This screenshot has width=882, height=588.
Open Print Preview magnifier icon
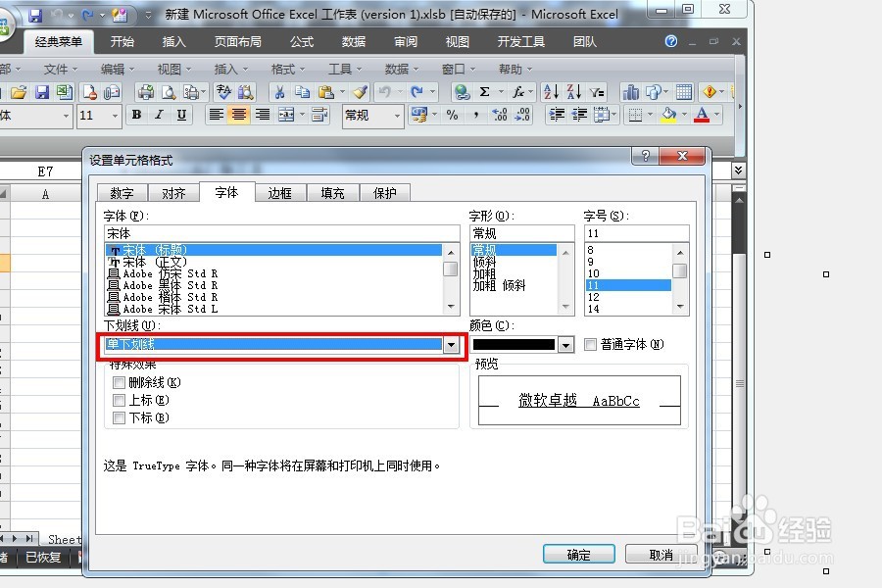[x=169, y=92]
